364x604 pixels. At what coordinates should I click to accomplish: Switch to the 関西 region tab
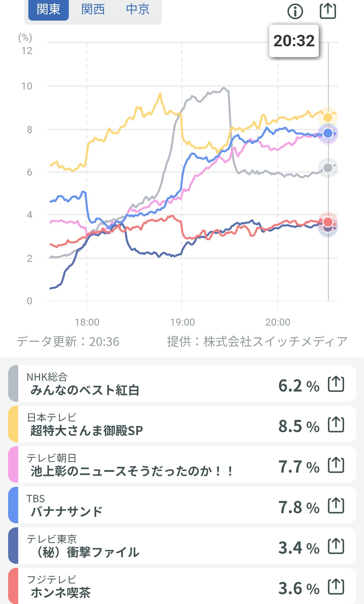pyautogui.click(x=93, y=9)
